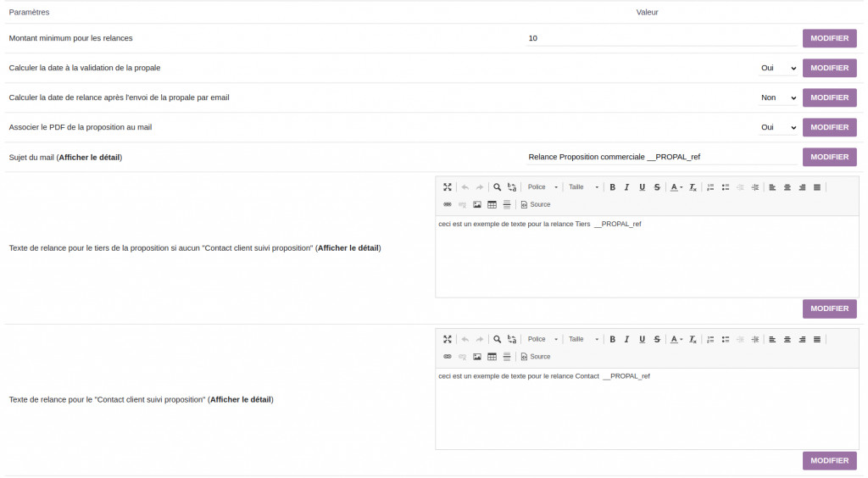Insert an image in the Tiers text editor

point(477,205)
